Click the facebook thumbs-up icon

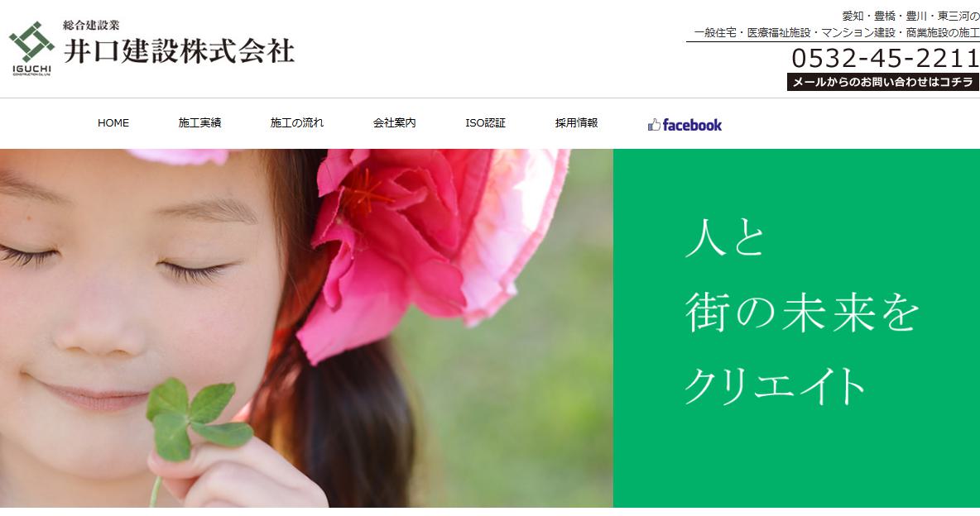pos(654,125)
